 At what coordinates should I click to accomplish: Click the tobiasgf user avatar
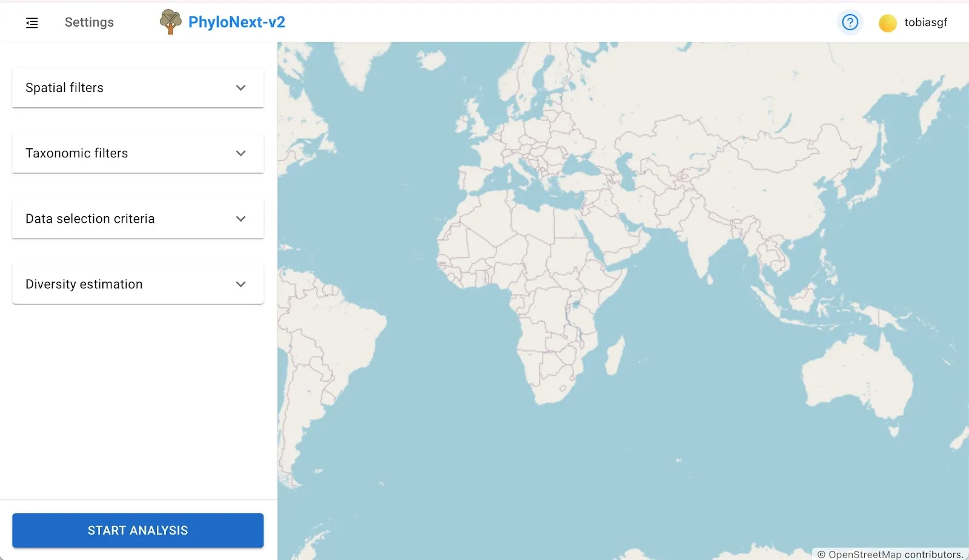pos(887,23)
